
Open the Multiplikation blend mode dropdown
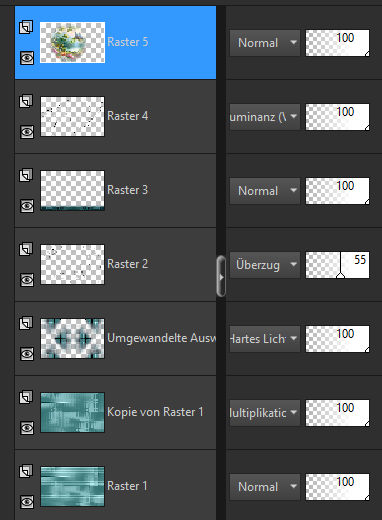click(265, 413)
